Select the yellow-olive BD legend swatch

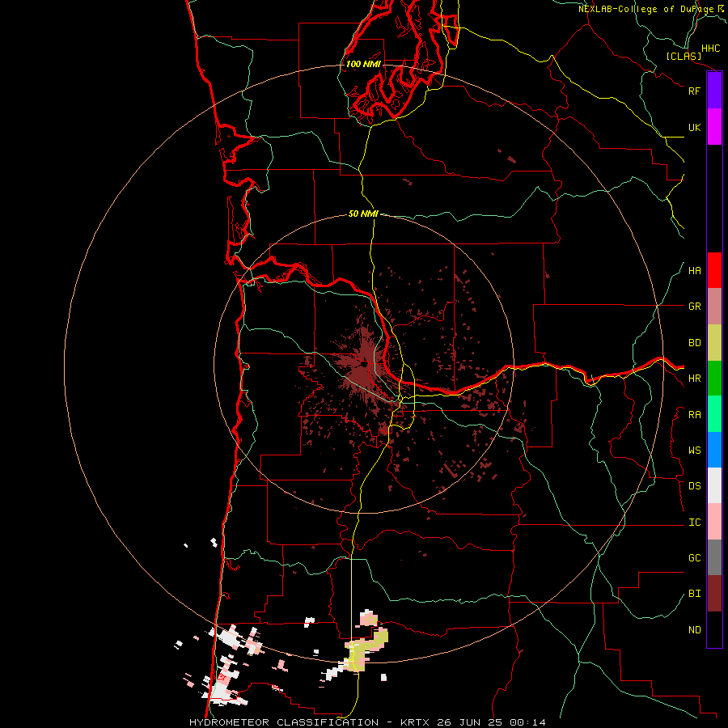[714, 343]
